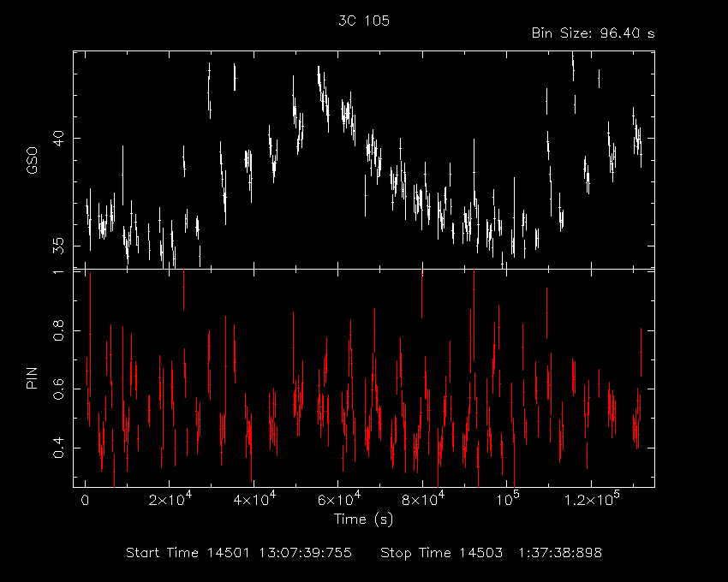The width and height of the screenshot is (728, 582).
Task: Click the PIN axis tick value '0.4'
Action: [x=58, y=448]
